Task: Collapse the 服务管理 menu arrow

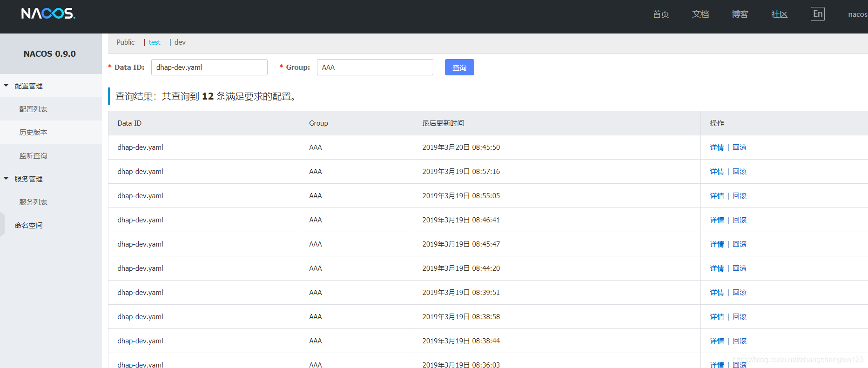Action: click(x=6, y=179)
